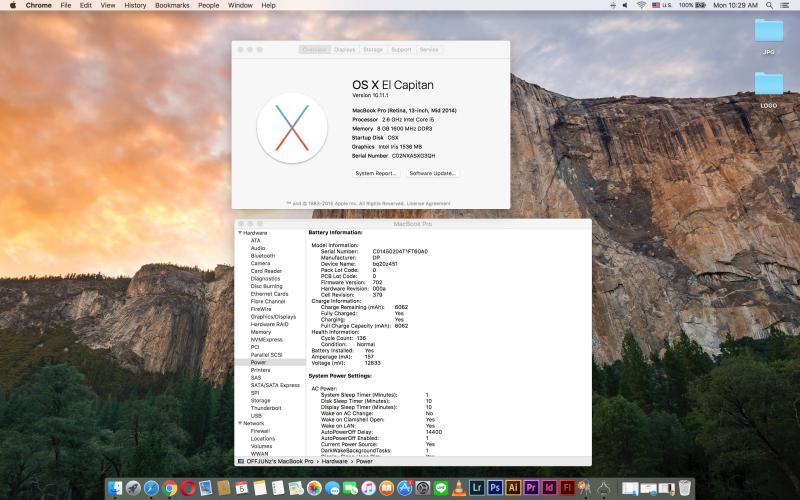This screenshot has width=800, height=500.
Task: Open Notification Center menu bar icon
Action: [785, 5]
